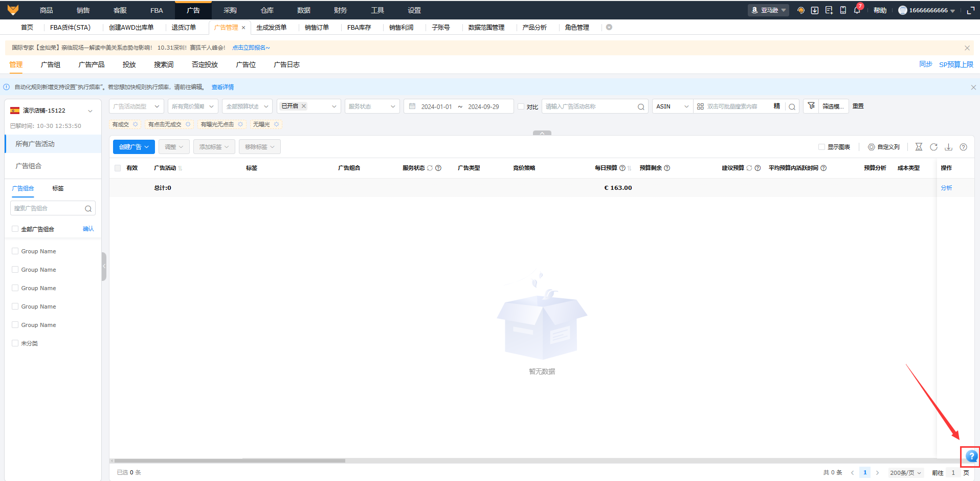The height and width of the screenshot is (481, 980).
Task: Click the filter funnel icon
Action: (811, 106)
